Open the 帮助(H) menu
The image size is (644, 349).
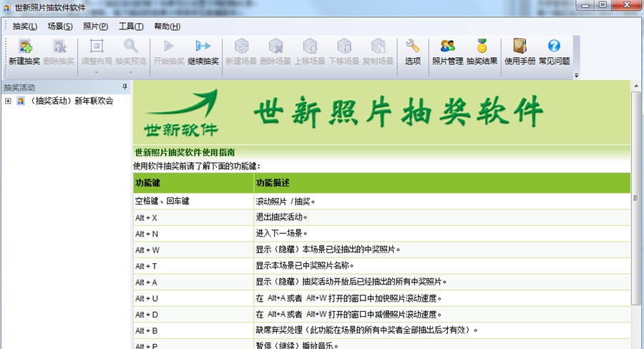point(167,26)
